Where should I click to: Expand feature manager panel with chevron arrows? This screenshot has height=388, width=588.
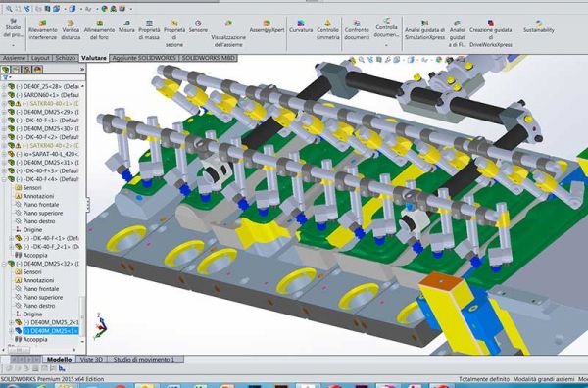click(82, 70)
